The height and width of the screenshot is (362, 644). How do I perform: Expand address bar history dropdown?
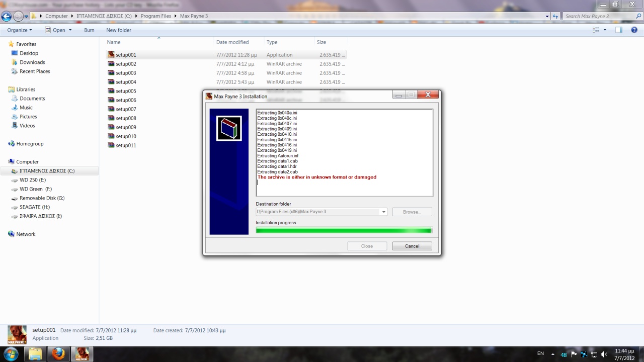[547, 16]
